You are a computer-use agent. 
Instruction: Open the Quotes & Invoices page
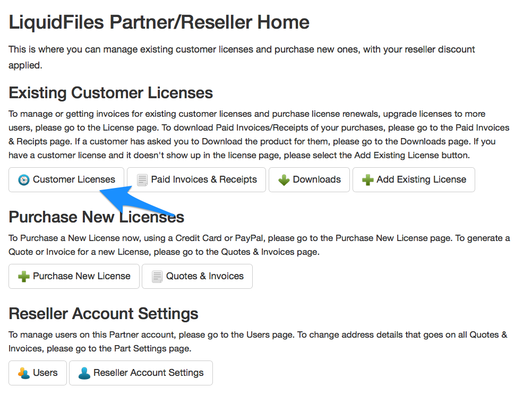[197, 276]
